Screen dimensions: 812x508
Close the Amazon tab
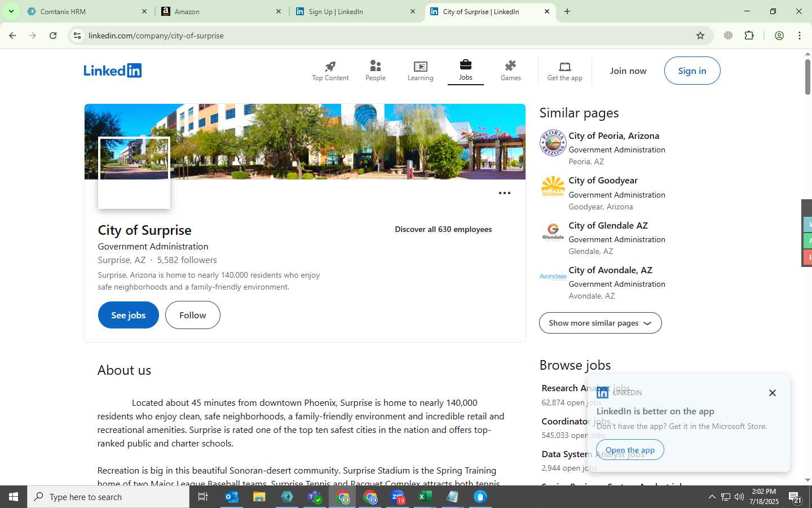pyautogui.click(x=278, y=11)
